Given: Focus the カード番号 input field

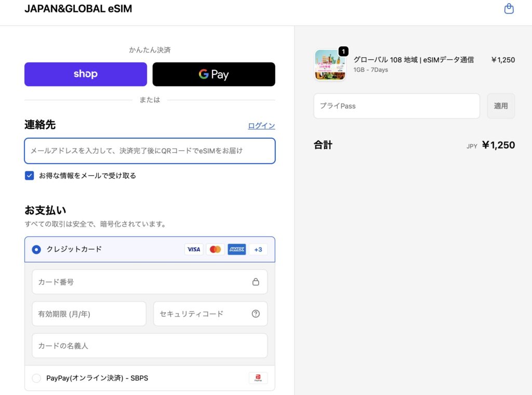Looking at the screenshot, I should point(140,282).
